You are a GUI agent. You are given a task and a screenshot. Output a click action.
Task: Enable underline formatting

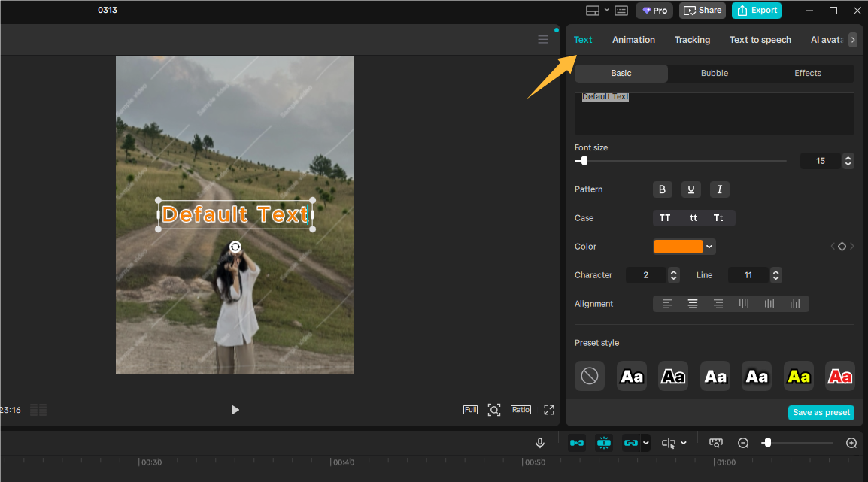point(690,189)
